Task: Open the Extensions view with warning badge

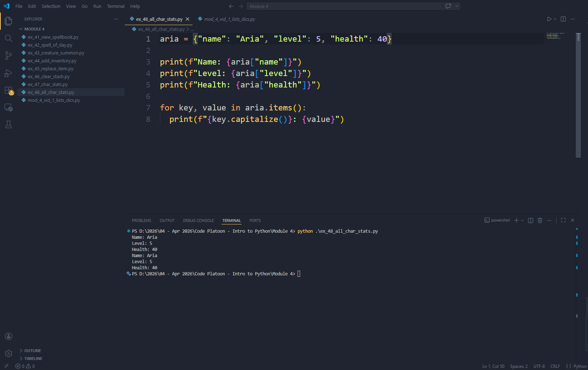Action: (9, 90)
